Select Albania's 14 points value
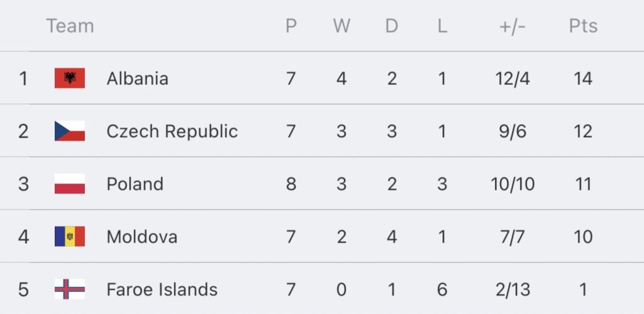 [x=583, y=79]
